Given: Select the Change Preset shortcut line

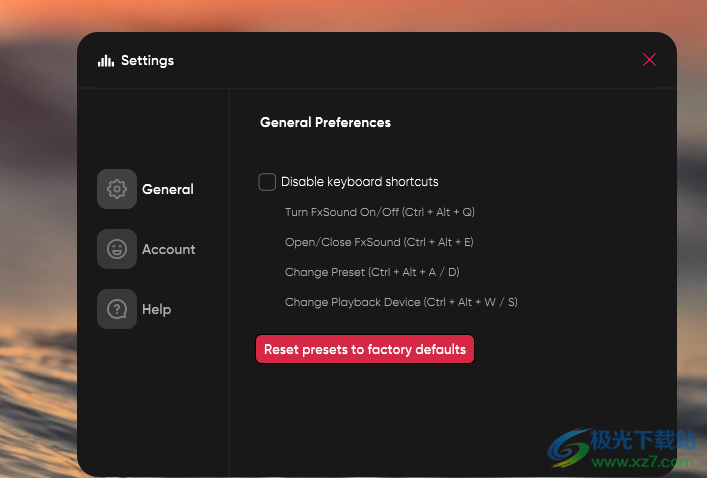Looking at the screenshot, I should [372, 272].
